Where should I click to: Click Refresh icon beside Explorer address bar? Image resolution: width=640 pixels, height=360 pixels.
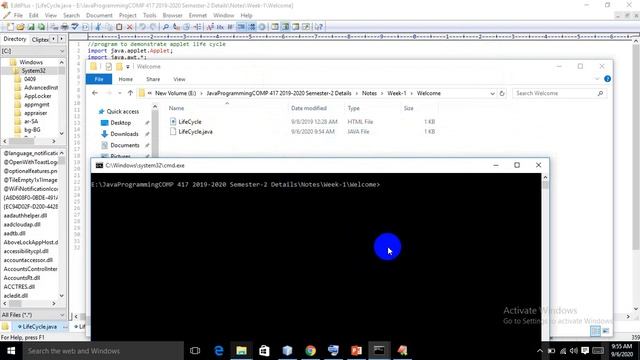coord(502,93)
